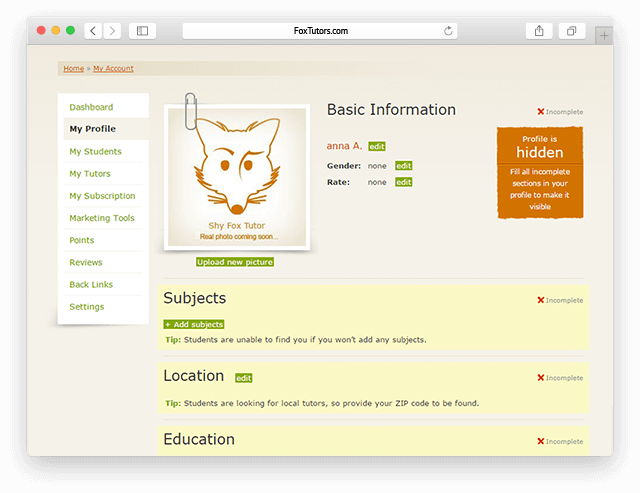Edit the Rate field
This screenshot has width=640, height=493.
403,182
